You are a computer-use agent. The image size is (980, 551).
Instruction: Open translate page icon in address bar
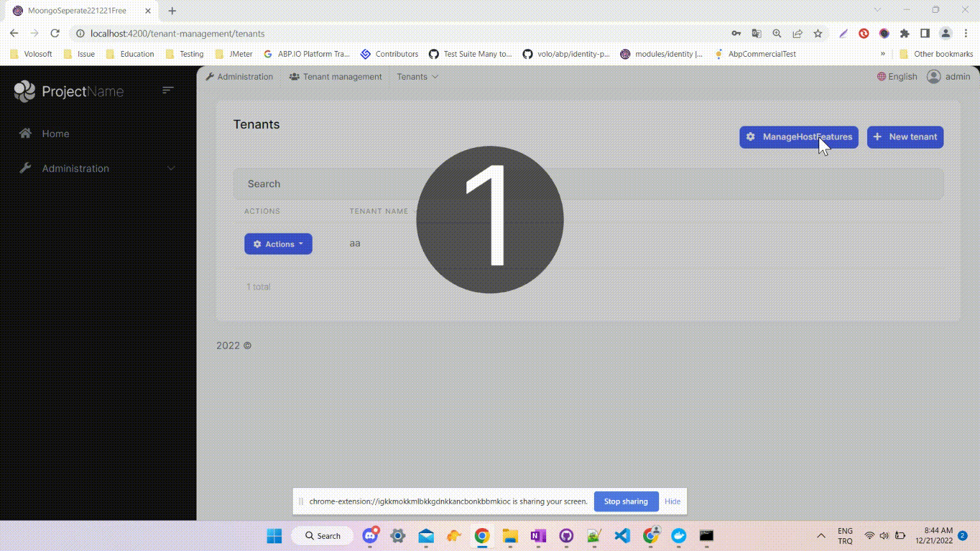pos(757,33)
